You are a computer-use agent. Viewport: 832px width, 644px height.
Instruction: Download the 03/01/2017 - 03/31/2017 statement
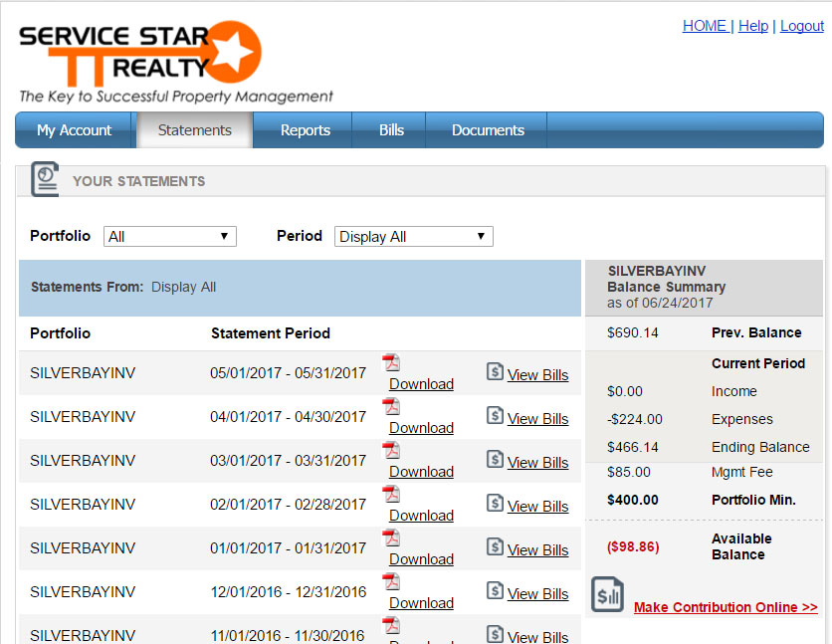(x=421, y=472)
